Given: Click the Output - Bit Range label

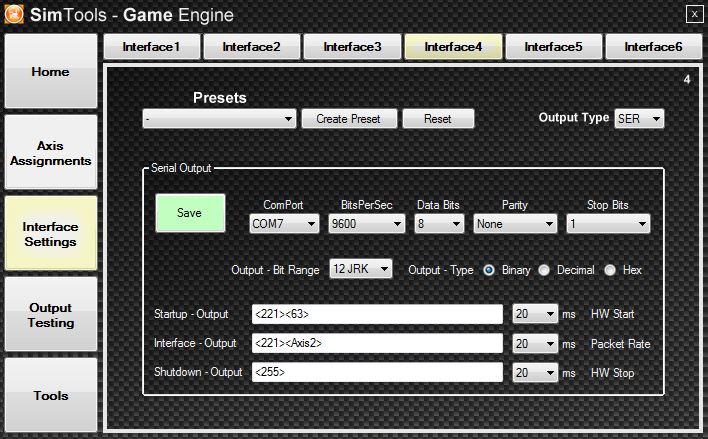Looking at the screenshot, I should [x=275, y=270].
